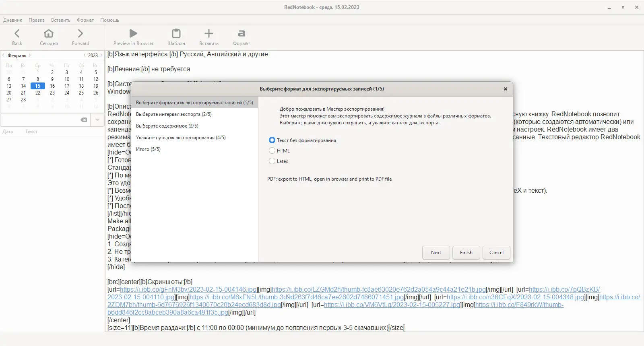Clear the search field with the clear icon
This screenshot has width=644, height=346.
84,120
